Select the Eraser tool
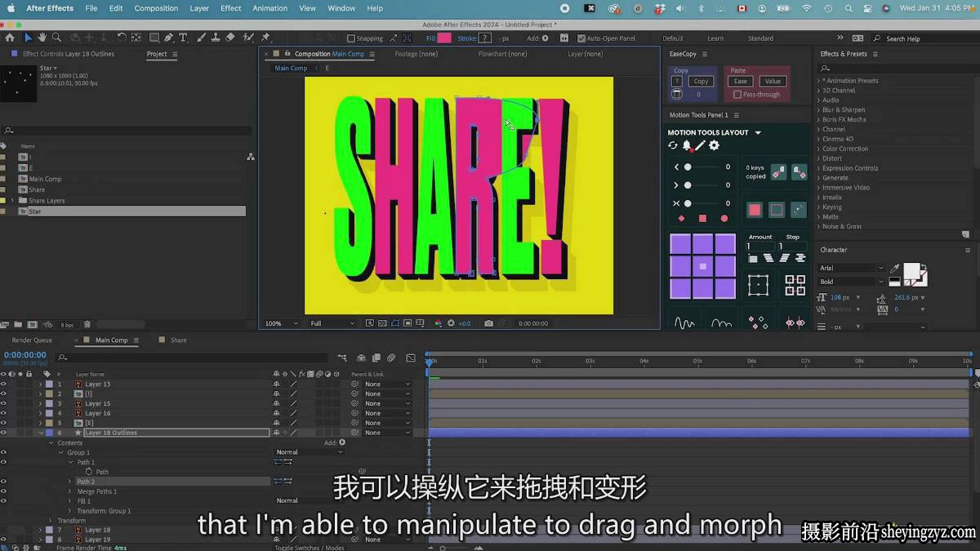This screenshot has width=980, height=551. click(230, 38)
